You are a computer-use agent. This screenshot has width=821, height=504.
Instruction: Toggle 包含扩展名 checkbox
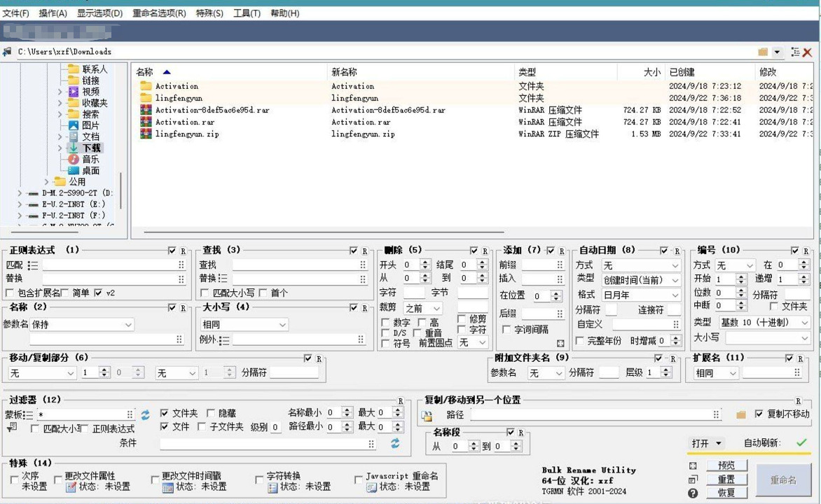coord(10,293)
